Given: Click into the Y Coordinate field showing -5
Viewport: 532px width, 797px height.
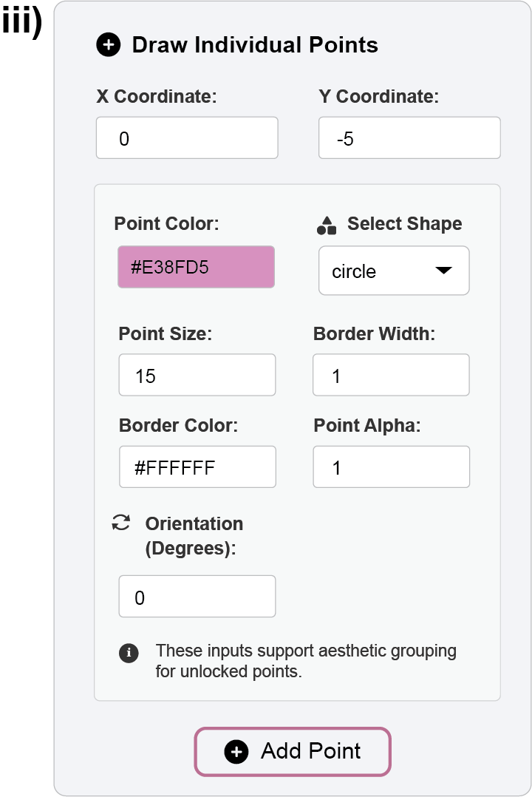Looking at the screenshot, I should point(409,138).
